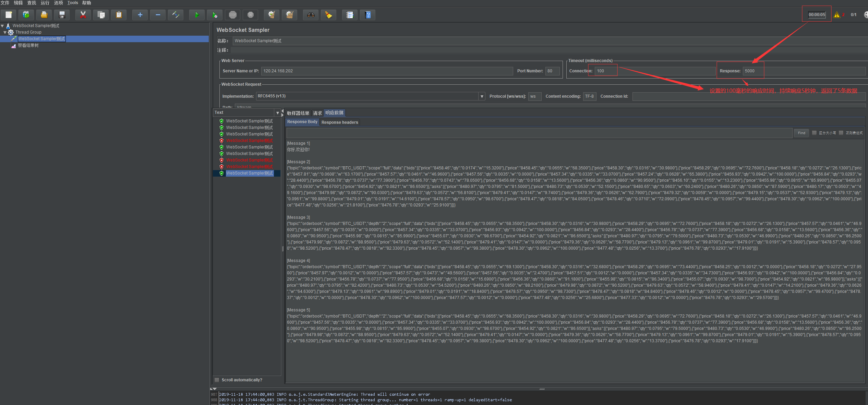Enable the 区分大小写 case-sensitive checkbox
The width and height of the screenshot is (868, 405).
click(x=815, y=133)
